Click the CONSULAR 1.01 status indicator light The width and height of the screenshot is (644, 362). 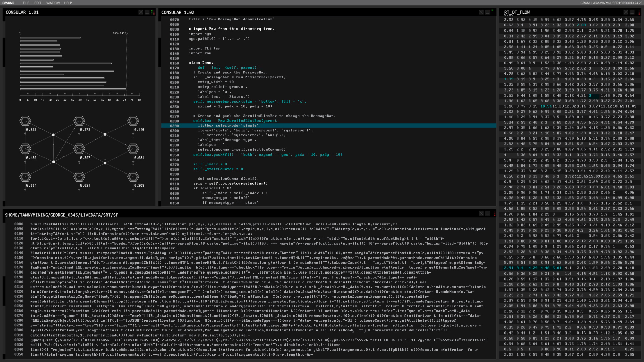(x=153, y=12)
